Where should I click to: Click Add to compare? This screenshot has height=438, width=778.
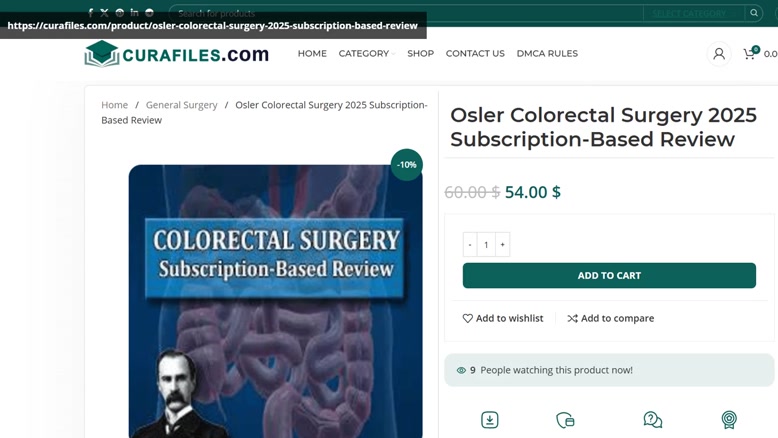(x=611, y=318)
